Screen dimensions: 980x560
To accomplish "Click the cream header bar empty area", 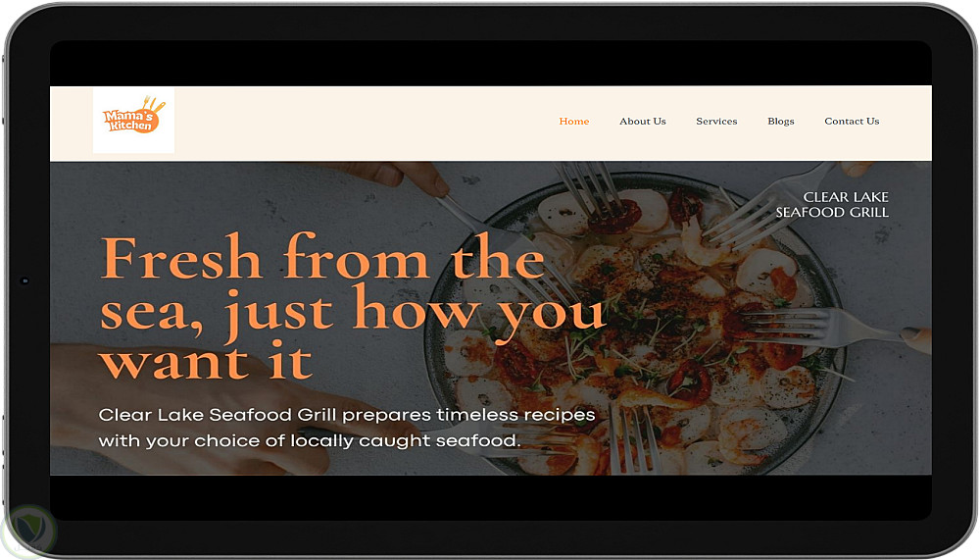I will [363, 124].
